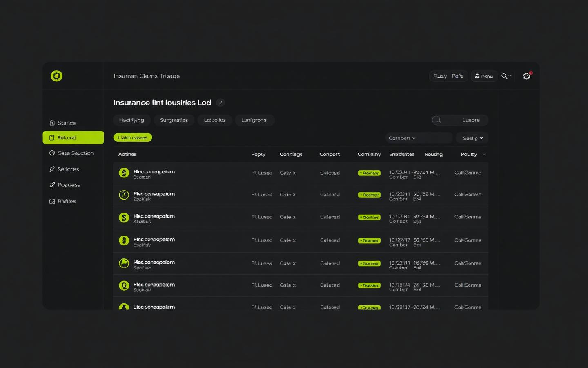Screen dimensions: 588x368
Task: Click the clipboard icon in highlighted sidebar item
Action: click(x=52, y=138)
